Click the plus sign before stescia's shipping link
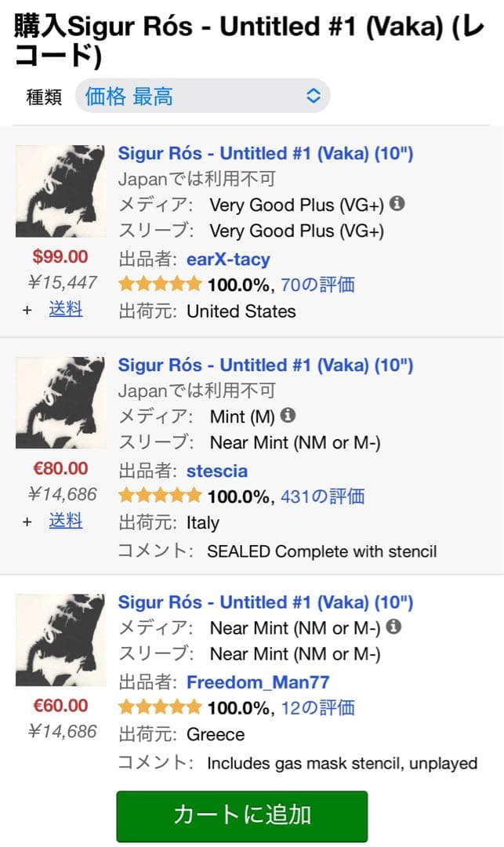504x847 pixels. point(26,521)
